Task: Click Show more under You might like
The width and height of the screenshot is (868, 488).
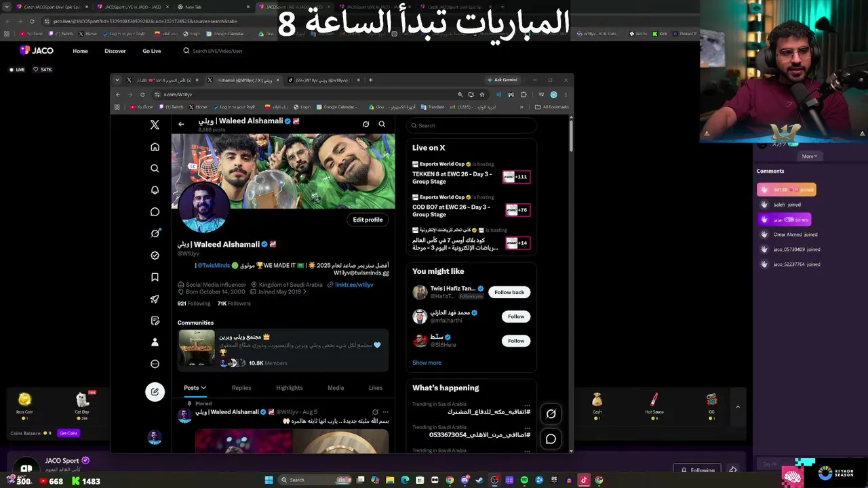Action: pos(427,363)
